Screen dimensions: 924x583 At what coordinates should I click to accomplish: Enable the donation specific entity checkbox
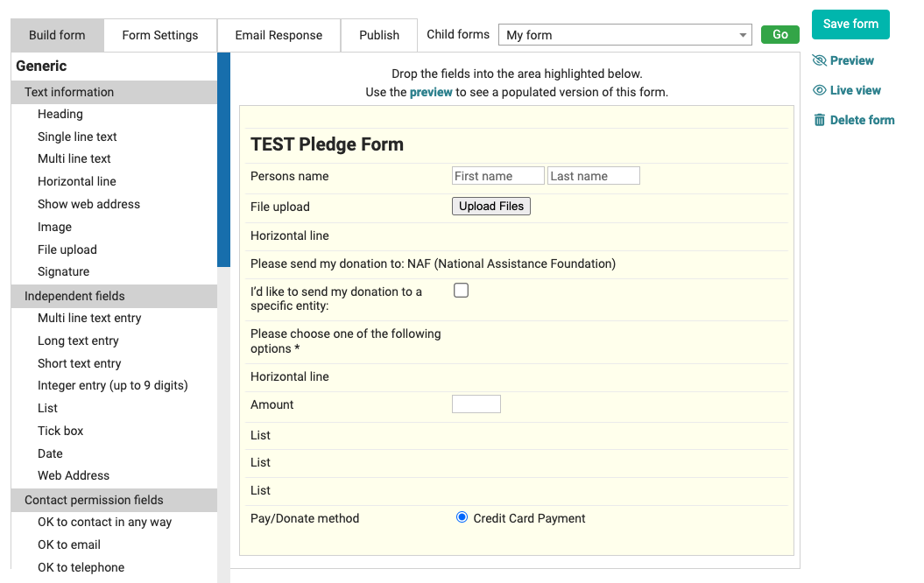[x=461, y=290]
